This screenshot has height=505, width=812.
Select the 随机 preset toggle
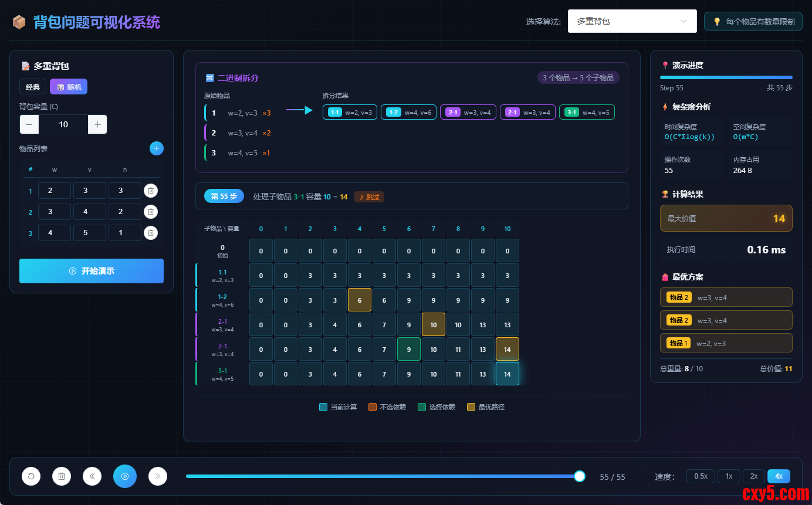pos(69,87)
